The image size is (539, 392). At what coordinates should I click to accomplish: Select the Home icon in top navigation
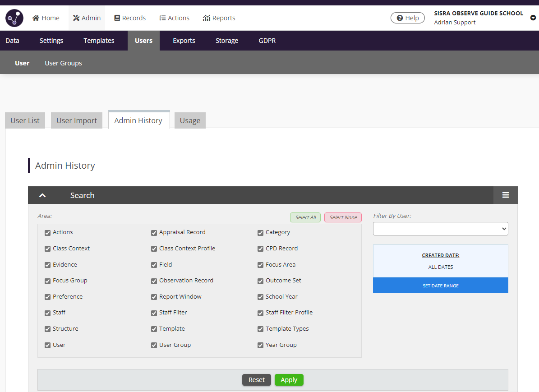[x=35, y=18]
